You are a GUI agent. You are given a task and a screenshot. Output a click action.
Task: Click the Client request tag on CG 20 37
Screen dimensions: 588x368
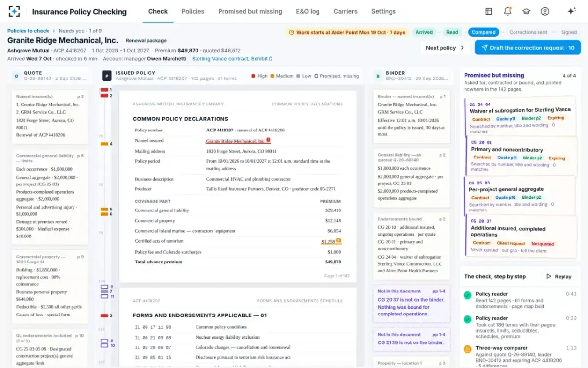tap(511, 243)
